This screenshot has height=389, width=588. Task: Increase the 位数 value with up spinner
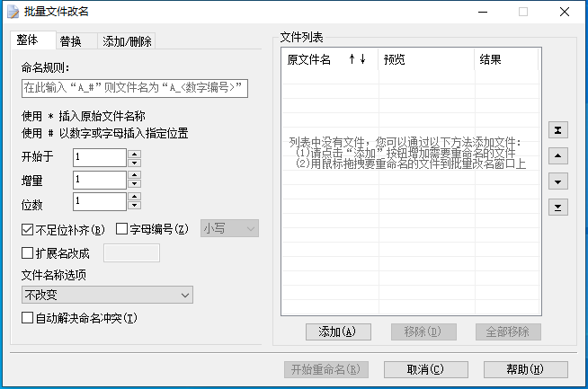134,197
